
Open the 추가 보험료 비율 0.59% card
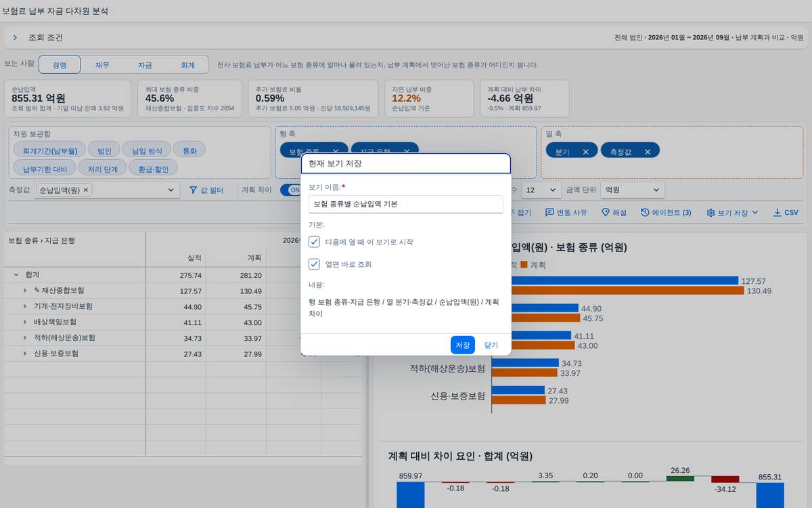tap(313, 98)
